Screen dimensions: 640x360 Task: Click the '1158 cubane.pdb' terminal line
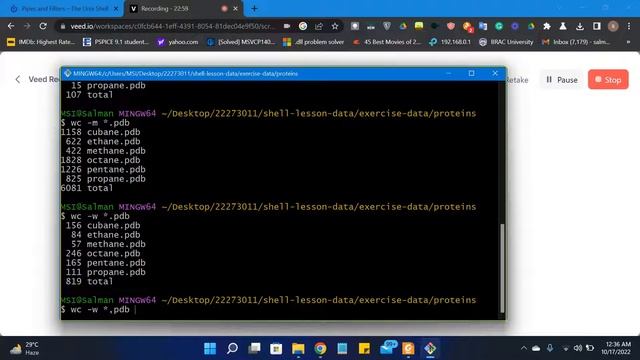(x=100, y=132)
